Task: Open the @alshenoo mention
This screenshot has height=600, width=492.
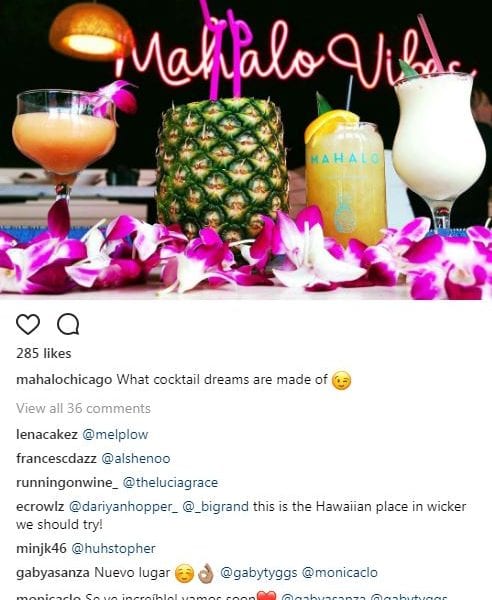Action: (136, 458)
